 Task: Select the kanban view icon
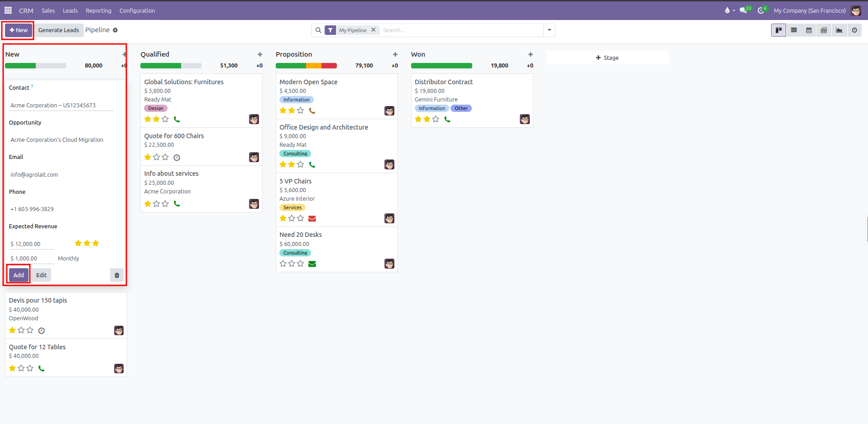[x=778, y=30]
